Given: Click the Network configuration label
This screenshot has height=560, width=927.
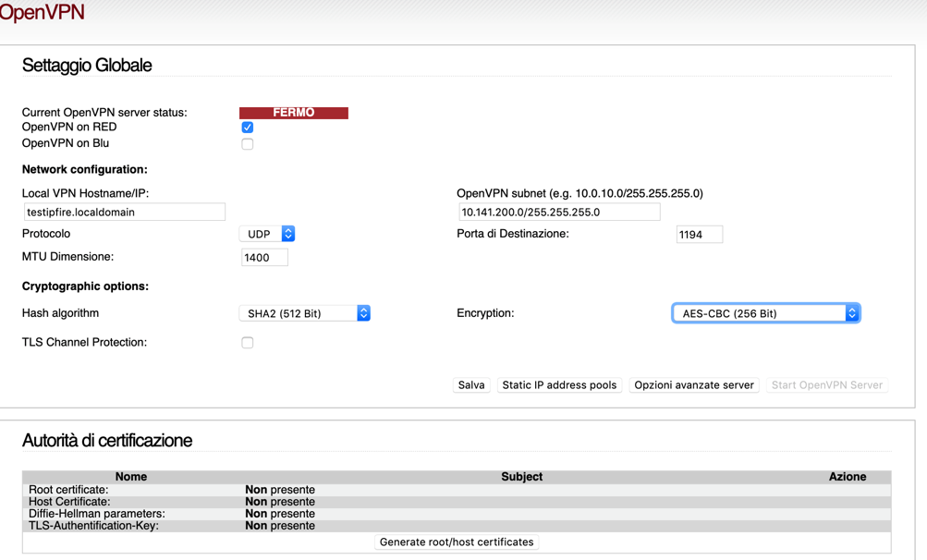Looking at the screenshot, I should pyautogui.click(x=84, y=170).
